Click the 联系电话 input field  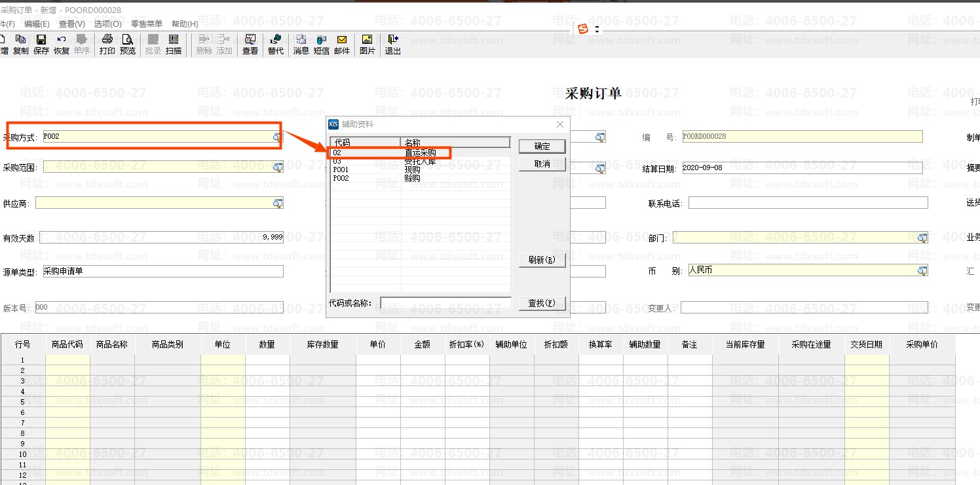pyautogui.click(x=807, y=203)
